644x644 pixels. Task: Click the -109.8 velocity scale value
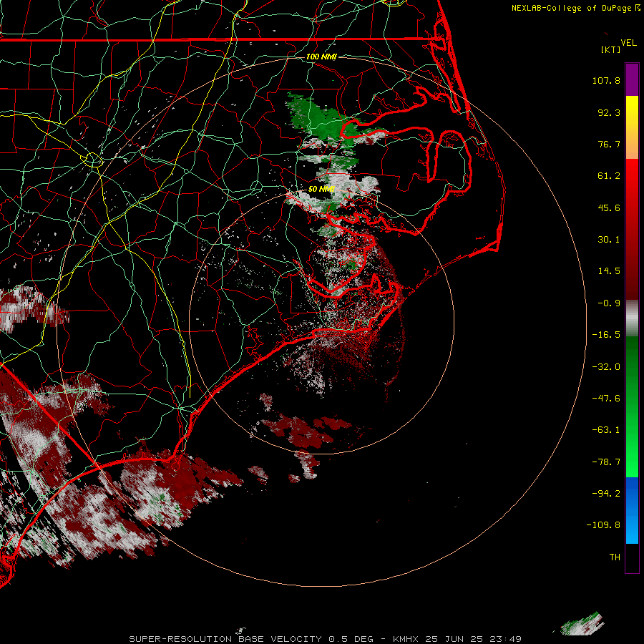click(x=604, y=525)
